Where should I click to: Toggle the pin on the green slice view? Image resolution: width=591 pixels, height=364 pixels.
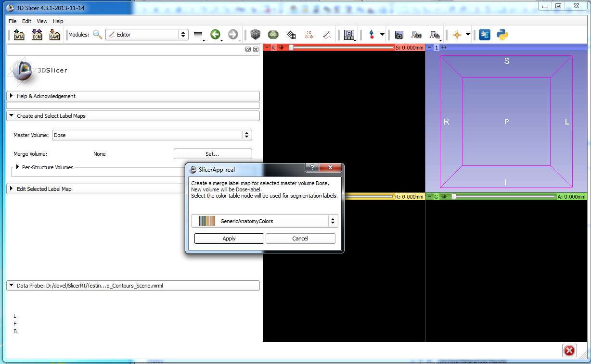click(x=429, y=196)
